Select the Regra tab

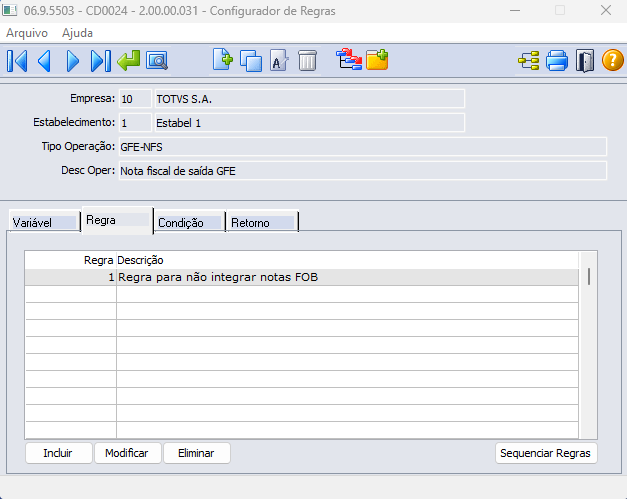(x=117, y=220)
